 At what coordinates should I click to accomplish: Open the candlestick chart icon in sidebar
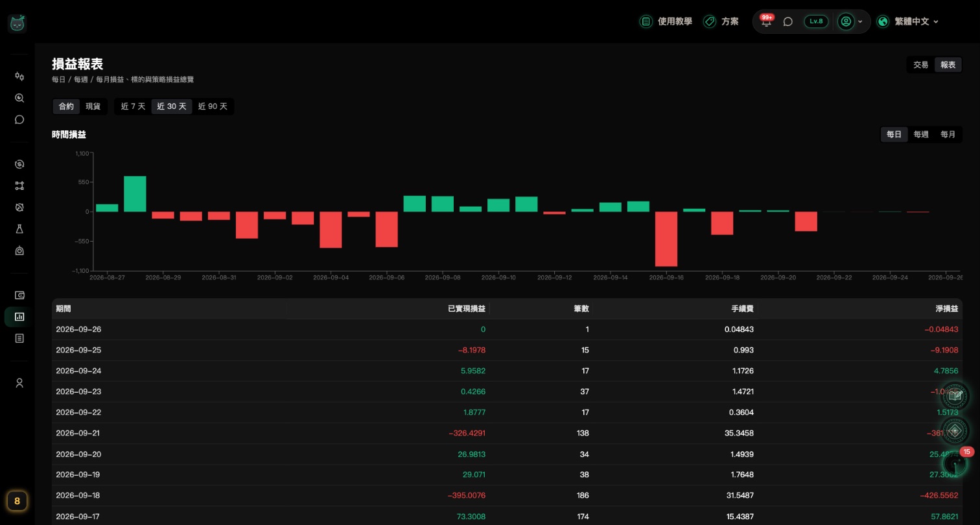[19, 76]
